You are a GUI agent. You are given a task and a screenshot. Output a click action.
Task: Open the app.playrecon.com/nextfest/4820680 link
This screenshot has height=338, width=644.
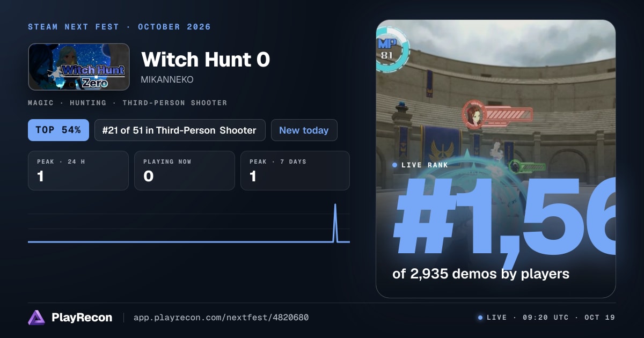pos(221,318)
